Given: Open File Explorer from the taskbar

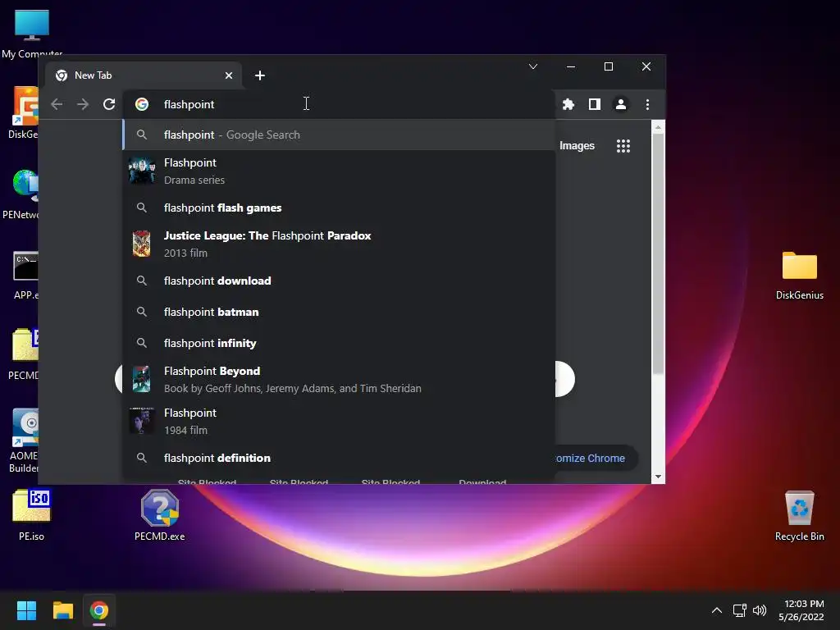Looking at the screenshot, I should tap(63, 610).
